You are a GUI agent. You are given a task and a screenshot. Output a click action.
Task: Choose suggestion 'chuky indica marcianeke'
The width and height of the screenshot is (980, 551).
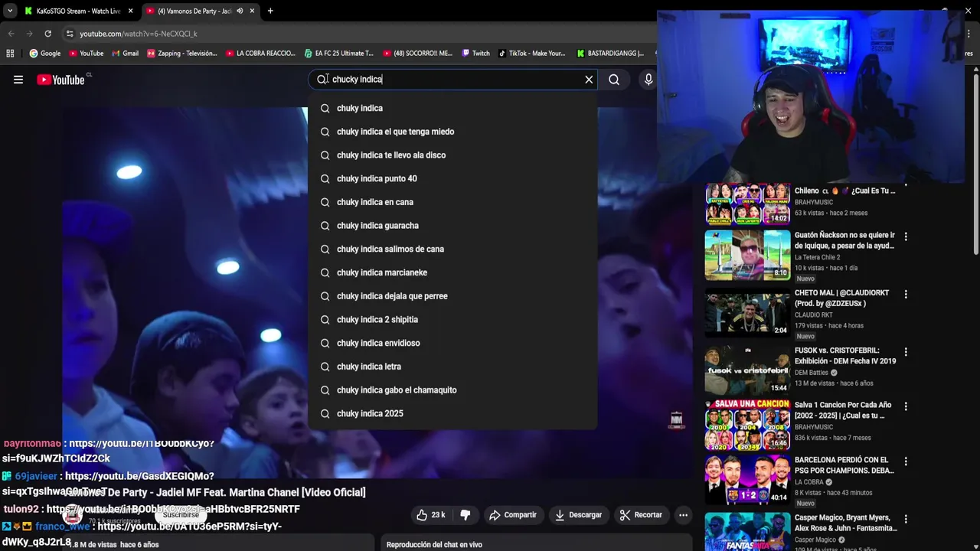click(x=452, y=272)
